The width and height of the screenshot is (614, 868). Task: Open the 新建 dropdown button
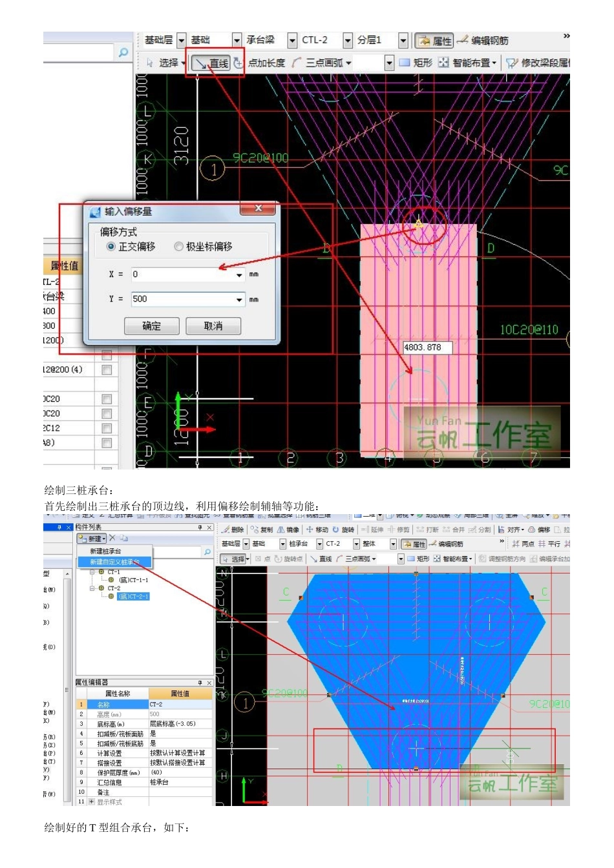tap(91, 538)
